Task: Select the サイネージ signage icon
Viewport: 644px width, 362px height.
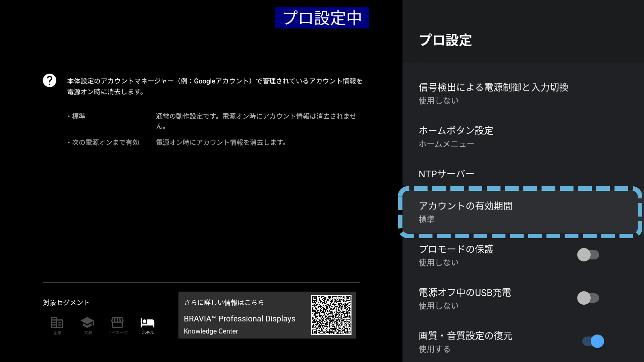Action: click(x=117, y=323)
